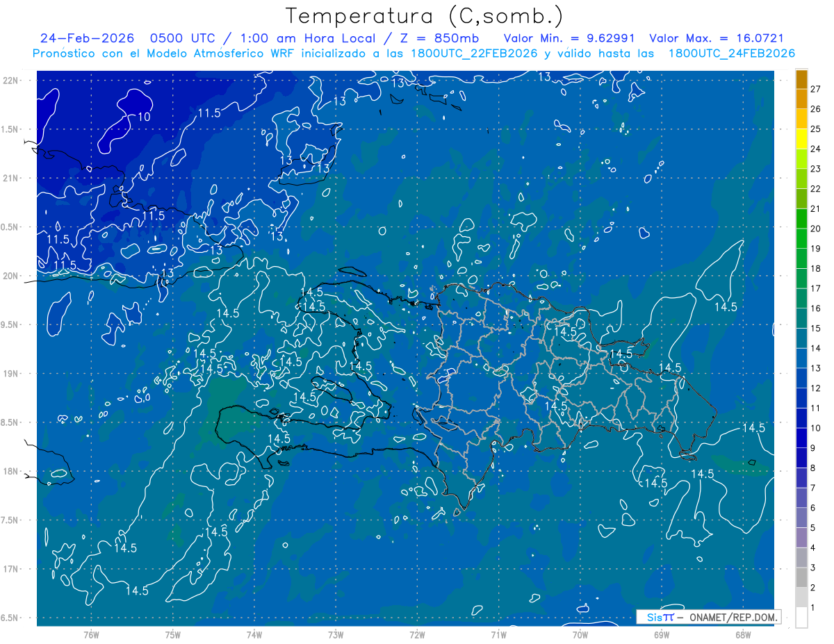Click the title 'Temperatura (C,somb.)'
This screenshot has height=644, width=834.
coord(425,15)
